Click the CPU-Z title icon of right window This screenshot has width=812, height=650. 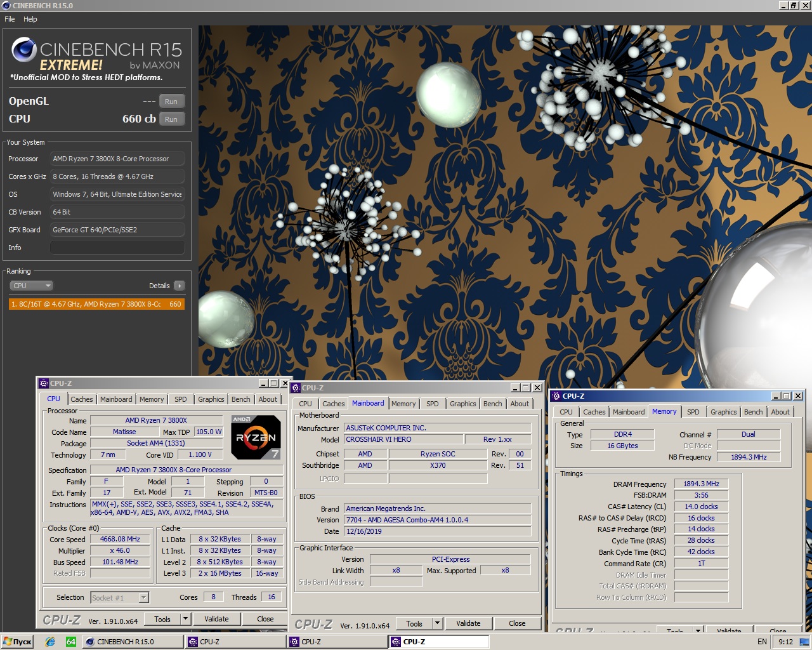[556, 396]
